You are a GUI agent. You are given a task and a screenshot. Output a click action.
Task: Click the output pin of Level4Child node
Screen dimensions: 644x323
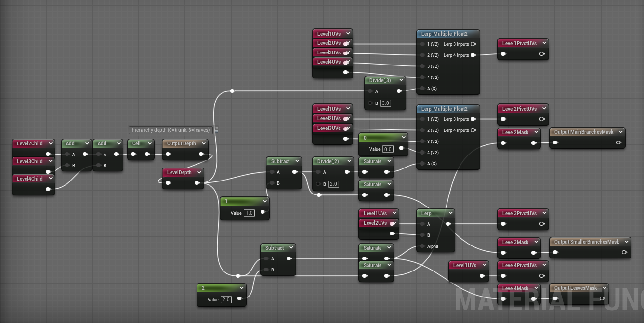48,189
